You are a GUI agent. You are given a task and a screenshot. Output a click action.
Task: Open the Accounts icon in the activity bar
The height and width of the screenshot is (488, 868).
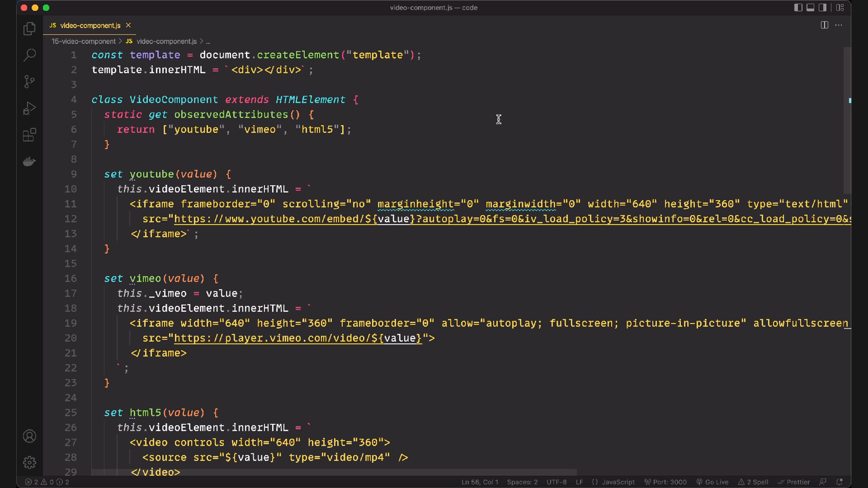coord(29,436)
